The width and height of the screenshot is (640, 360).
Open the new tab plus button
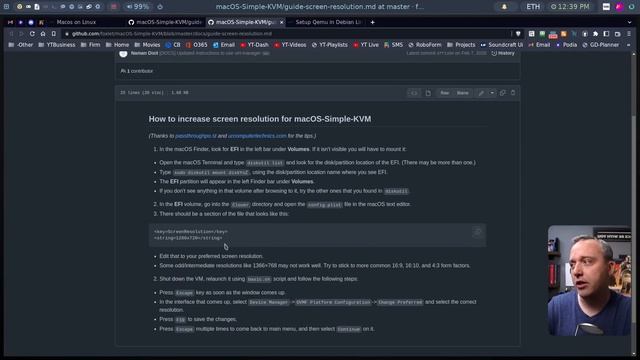click(372, 22)
